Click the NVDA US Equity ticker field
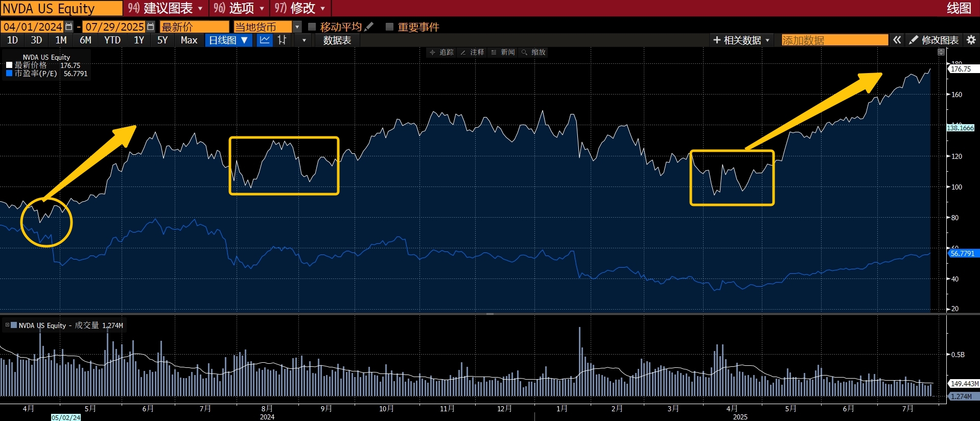This screenshot has height=421, width=980. click(61, 8)
